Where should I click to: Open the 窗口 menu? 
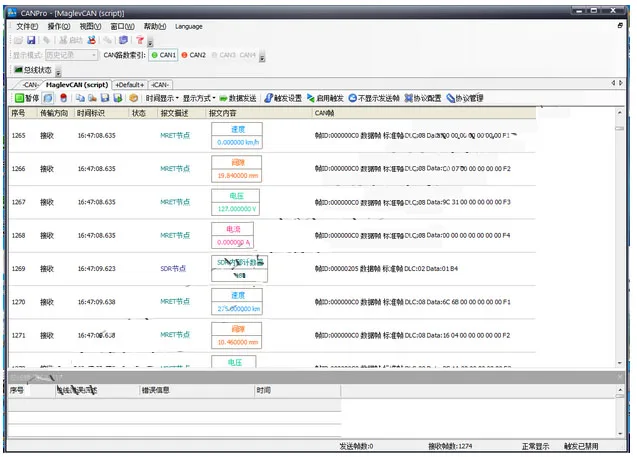pos(122,26)
